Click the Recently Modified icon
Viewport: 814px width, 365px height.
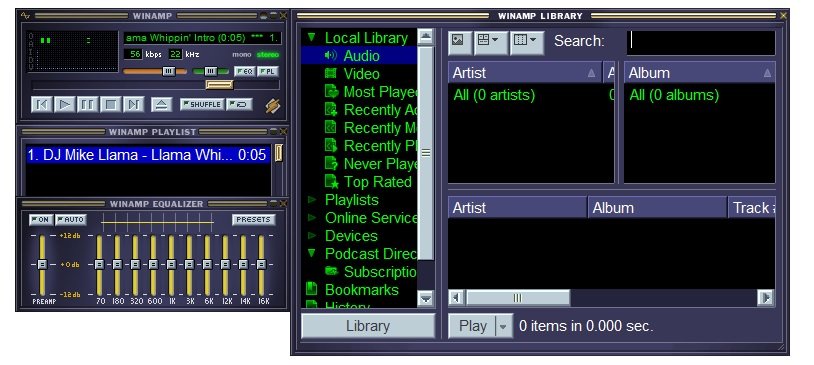[x=331, y=127]
